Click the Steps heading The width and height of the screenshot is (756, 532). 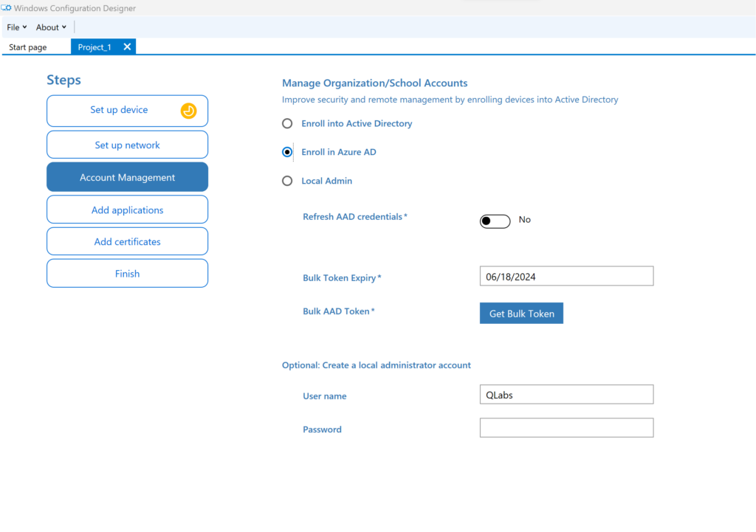click(63, 80)
